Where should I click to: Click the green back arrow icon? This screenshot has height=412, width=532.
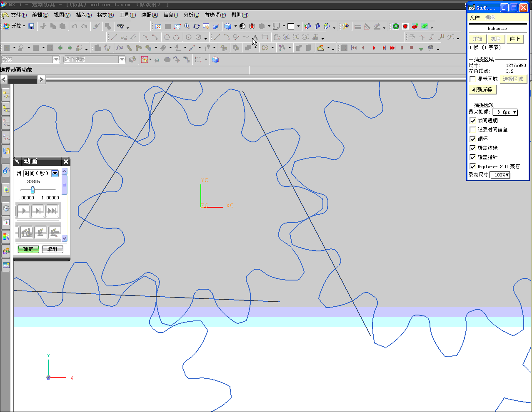(x=60, y=48)
